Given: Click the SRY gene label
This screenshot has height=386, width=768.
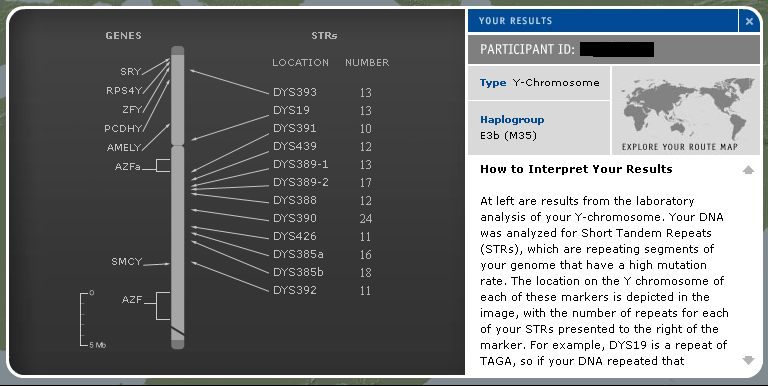Looking at the screenshot, I should 130,72.
